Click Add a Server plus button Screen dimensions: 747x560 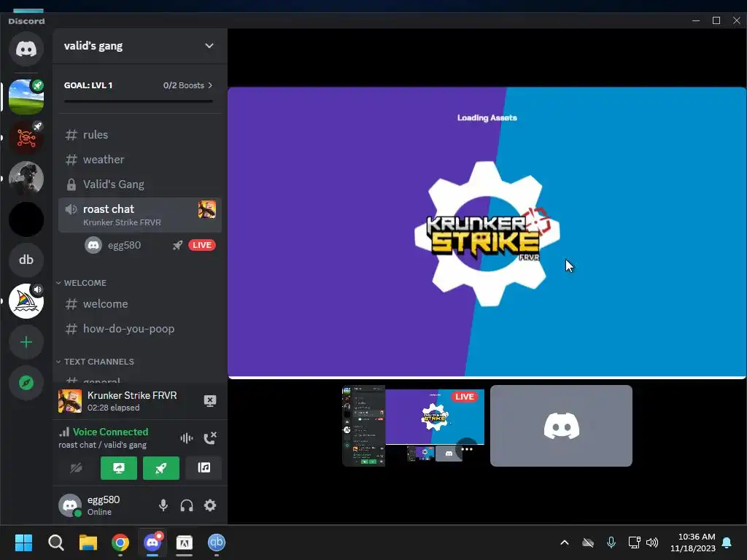click(x=26, y=342)
